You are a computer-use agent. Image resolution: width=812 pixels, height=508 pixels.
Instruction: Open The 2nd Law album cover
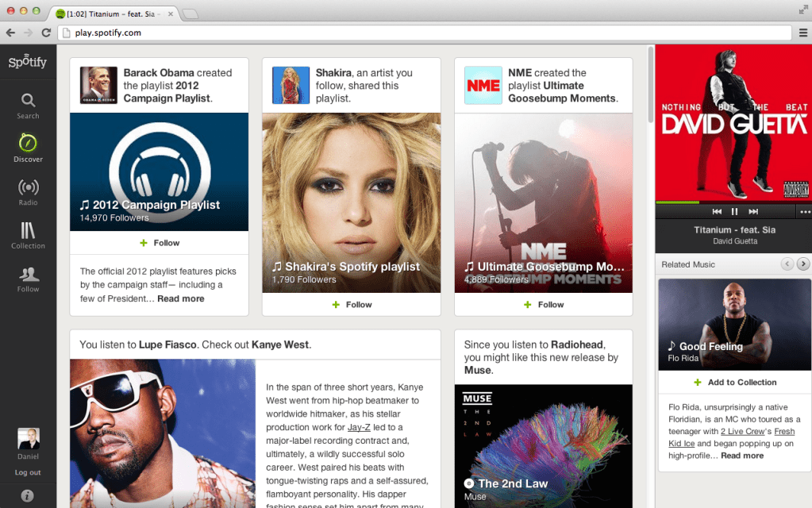click(543, 446)
